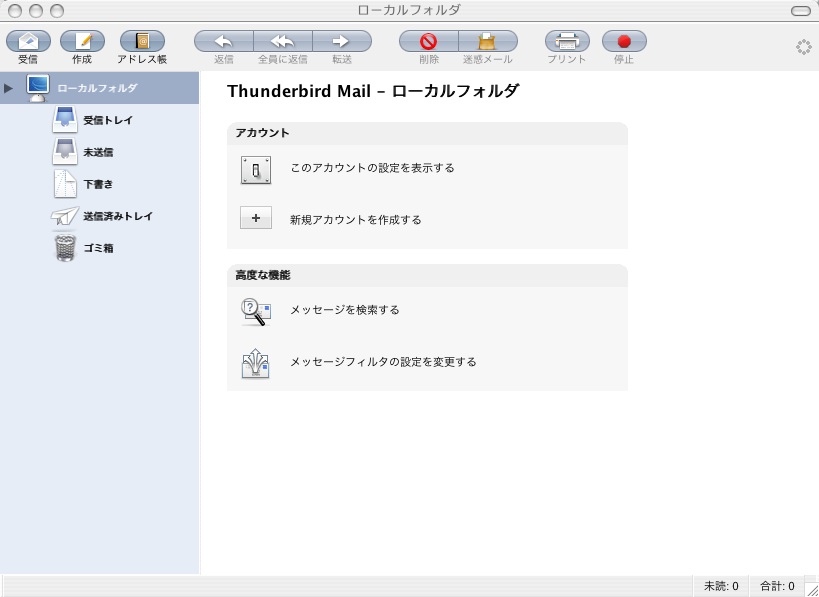Image resolution: width=819 pixels, height=597 pixels.
Task: Open メッセージを検索する link
Action: [345, 310]
